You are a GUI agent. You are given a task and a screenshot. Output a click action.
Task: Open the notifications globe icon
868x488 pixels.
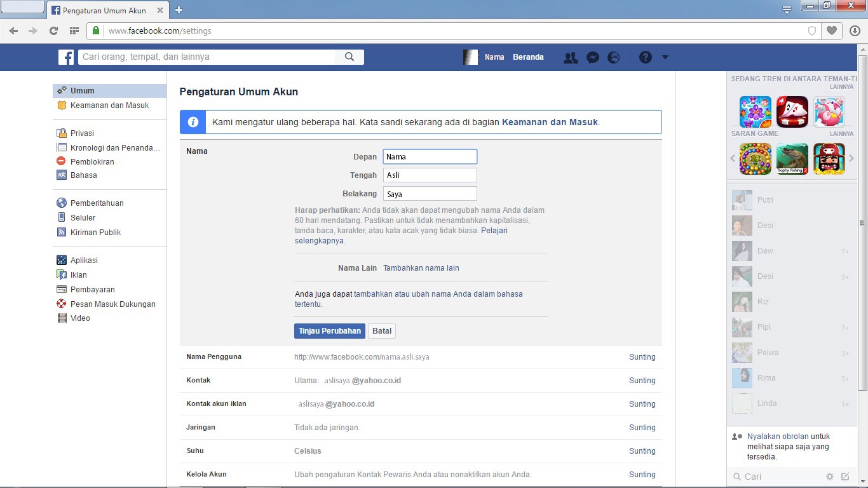[613, 57]
